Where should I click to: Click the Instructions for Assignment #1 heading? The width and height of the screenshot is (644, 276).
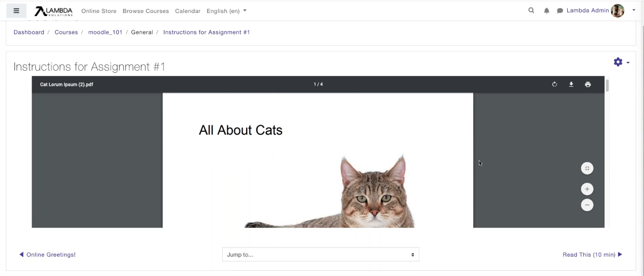(89, 67)
